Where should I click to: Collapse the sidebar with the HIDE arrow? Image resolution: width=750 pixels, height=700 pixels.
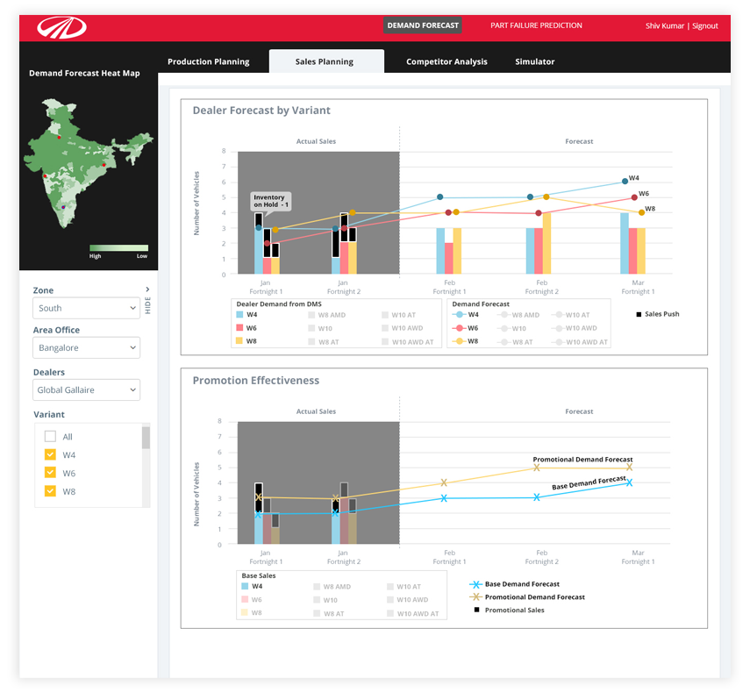click(147, 290)
